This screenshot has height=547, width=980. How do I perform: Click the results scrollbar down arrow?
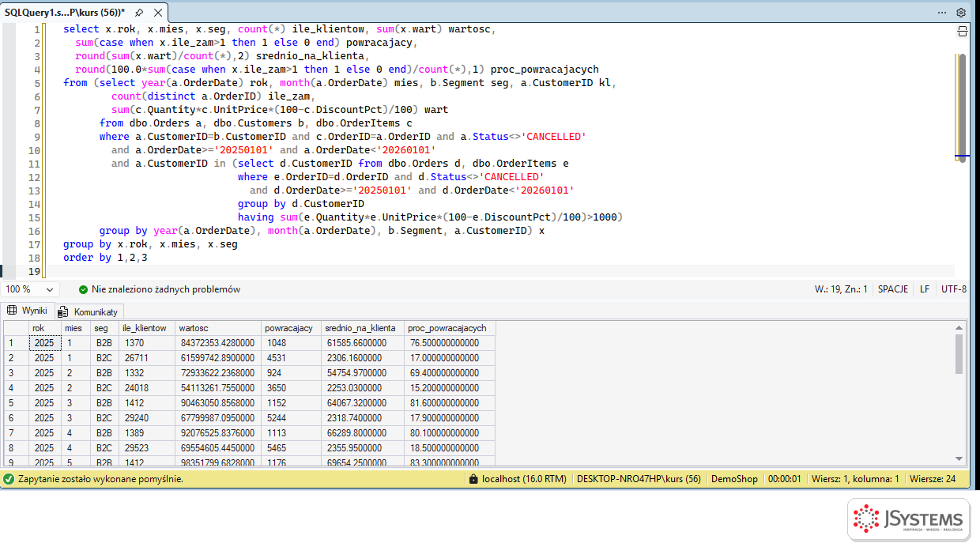(959, 458)
